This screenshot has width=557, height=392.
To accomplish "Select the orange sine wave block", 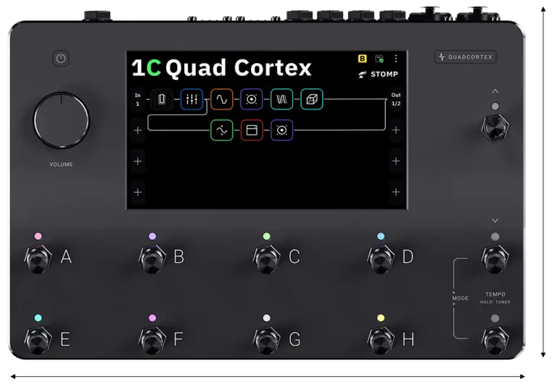I will tap(222, 99).
